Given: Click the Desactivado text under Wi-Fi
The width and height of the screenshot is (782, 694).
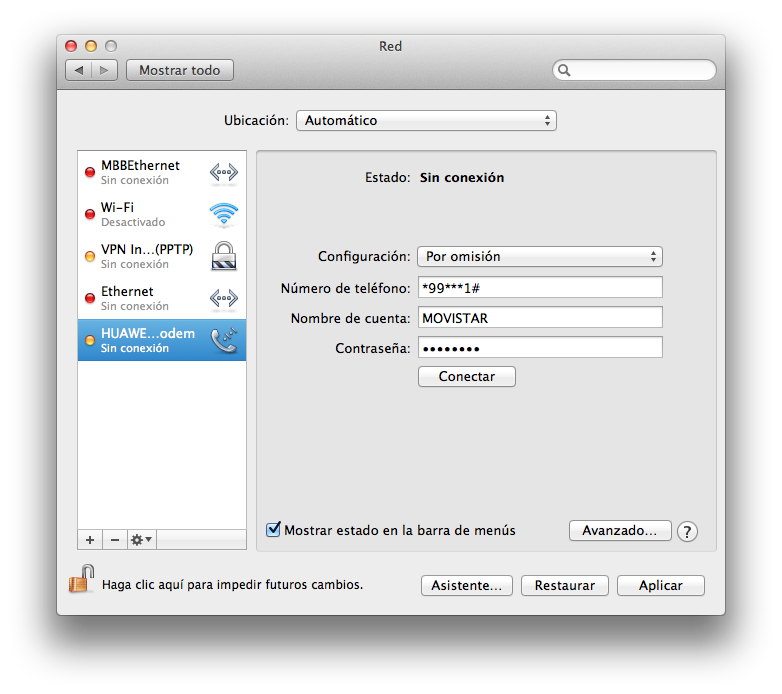Looking at the screenshot, I should pos(133,222).
